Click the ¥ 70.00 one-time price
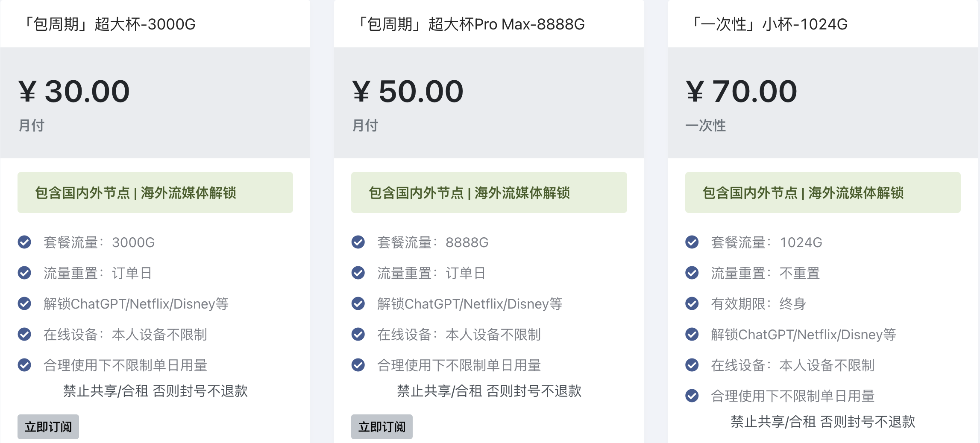 742,91
